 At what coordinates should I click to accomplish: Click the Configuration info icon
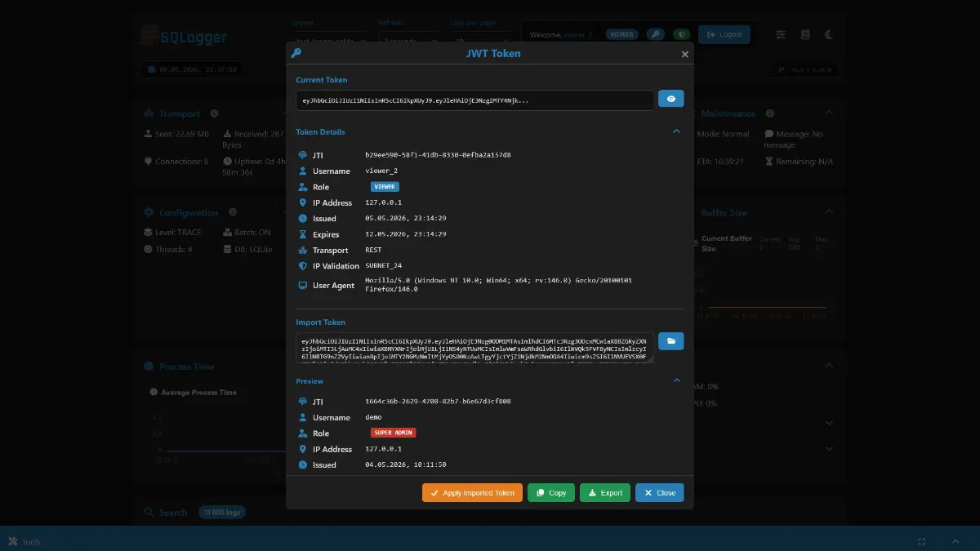233,212
